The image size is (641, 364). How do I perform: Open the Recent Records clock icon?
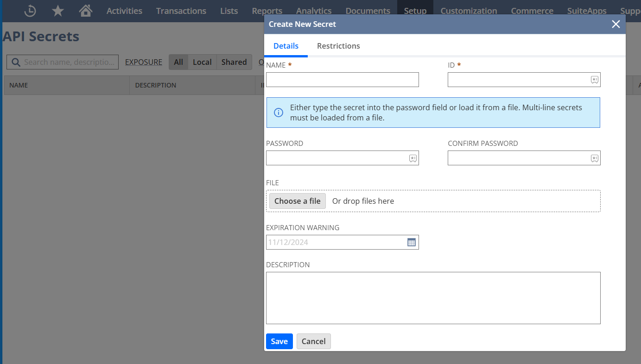tap(30, 11)
